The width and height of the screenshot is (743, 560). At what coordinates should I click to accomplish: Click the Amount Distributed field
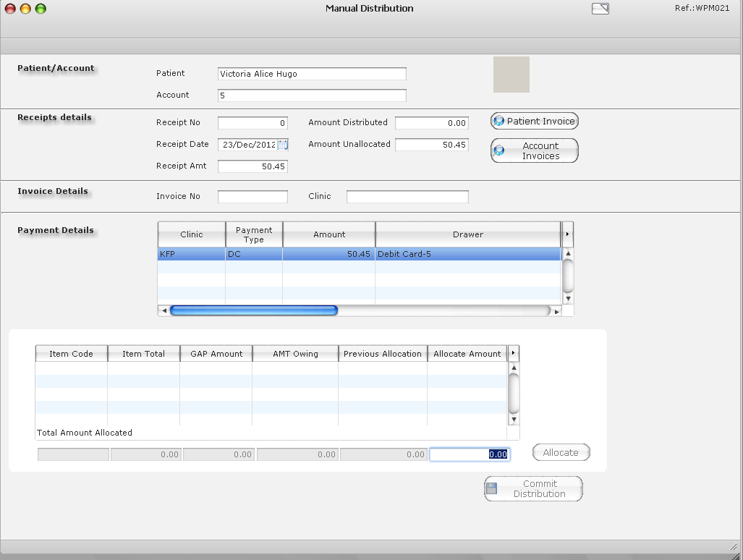(432, 123)
